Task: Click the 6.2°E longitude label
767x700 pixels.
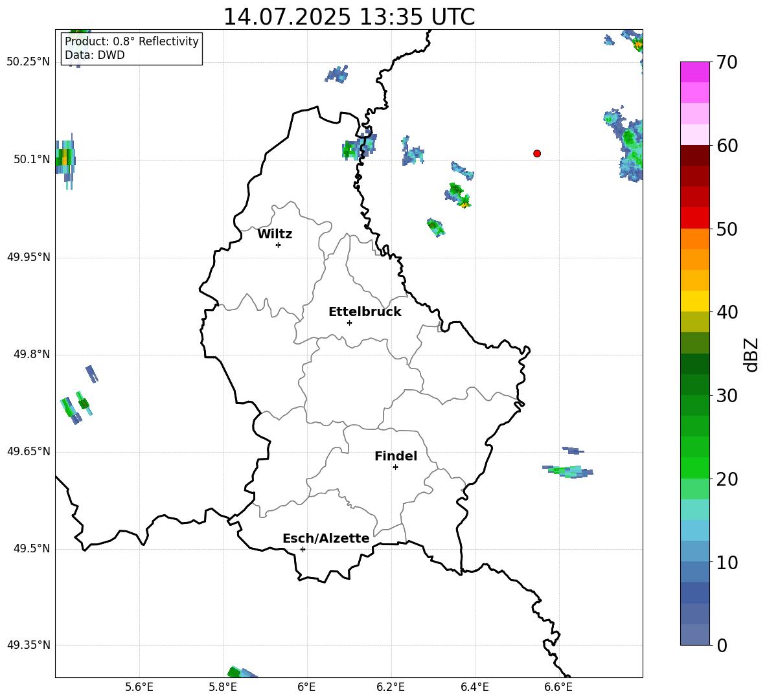Action: click(391, 687)
